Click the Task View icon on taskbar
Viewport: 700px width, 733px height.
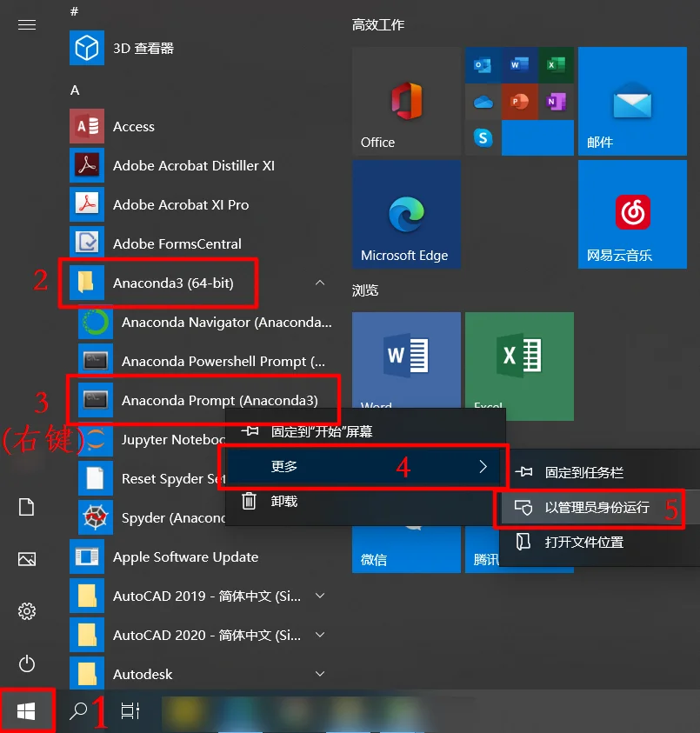pyautogui.click(x=130, y=710)
